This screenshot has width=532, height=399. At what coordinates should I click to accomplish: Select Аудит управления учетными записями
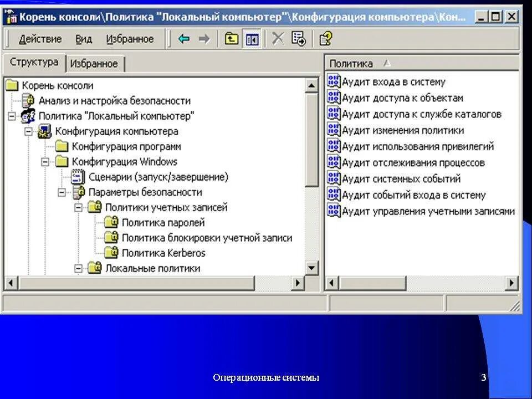pyautogui.click(x=428, y=211)
